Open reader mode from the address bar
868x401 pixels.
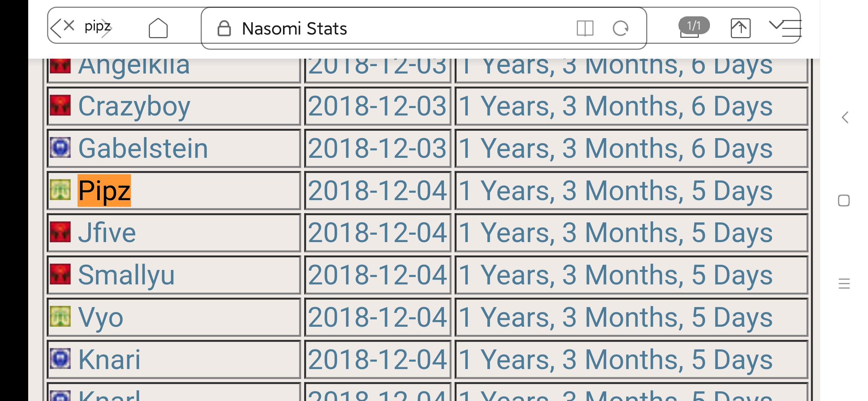click(585, 28)
